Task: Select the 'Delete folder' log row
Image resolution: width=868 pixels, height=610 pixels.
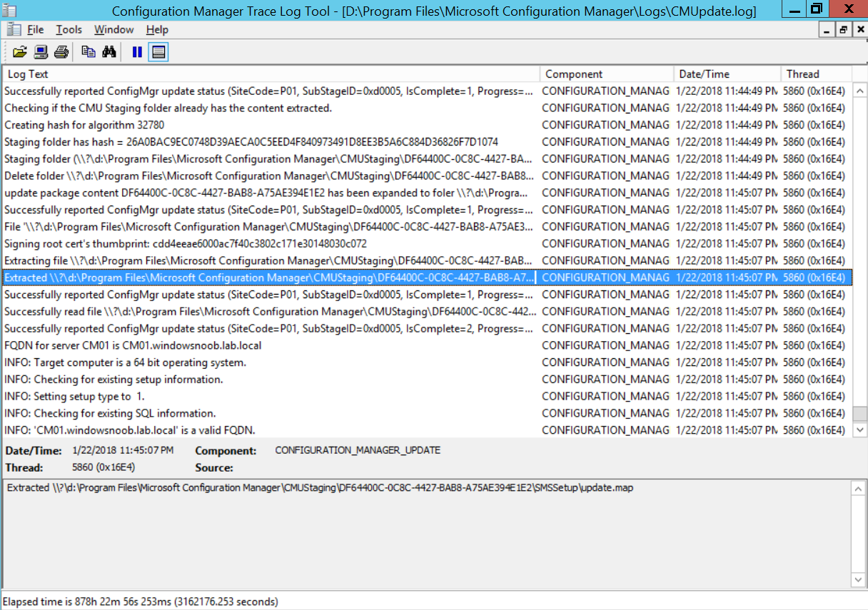Action: coord(427,176)
